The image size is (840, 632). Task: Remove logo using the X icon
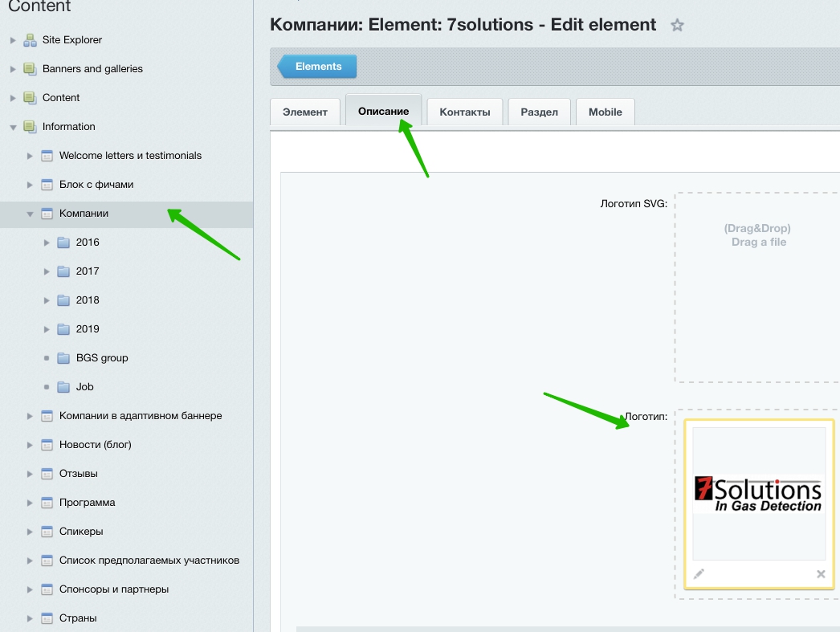pyautogui.click(x=821, y=573)
